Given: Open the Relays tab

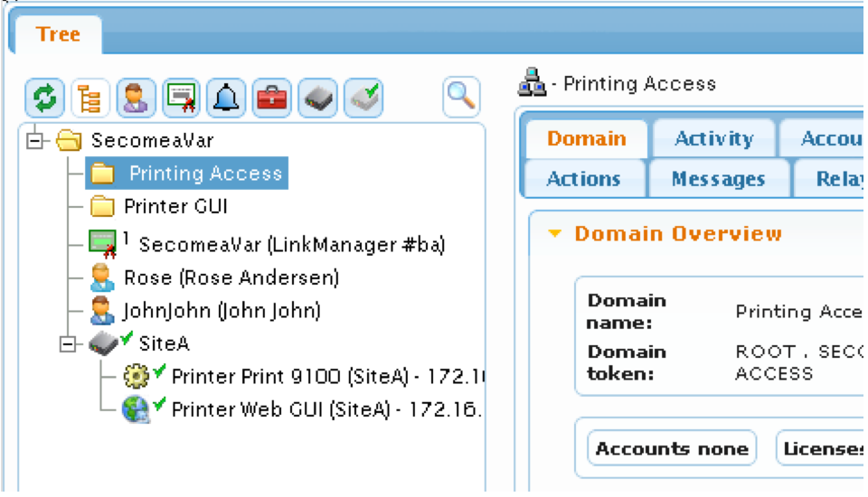Looking at the screenshot, I should point(830,179).
